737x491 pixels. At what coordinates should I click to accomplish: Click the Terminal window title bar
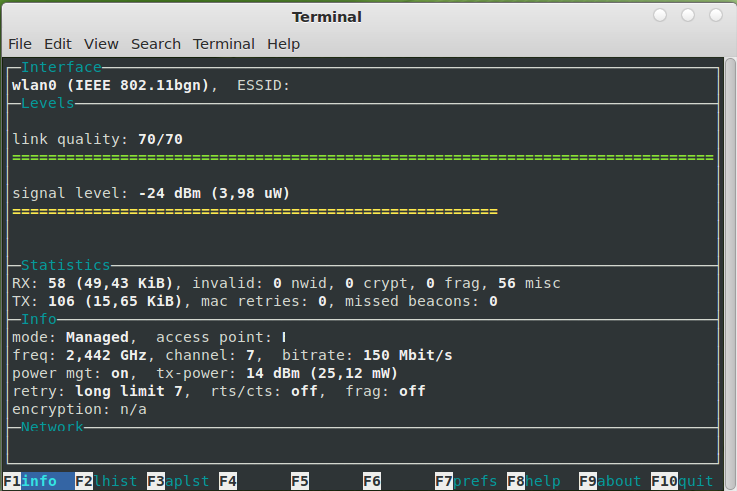(326, 17)
